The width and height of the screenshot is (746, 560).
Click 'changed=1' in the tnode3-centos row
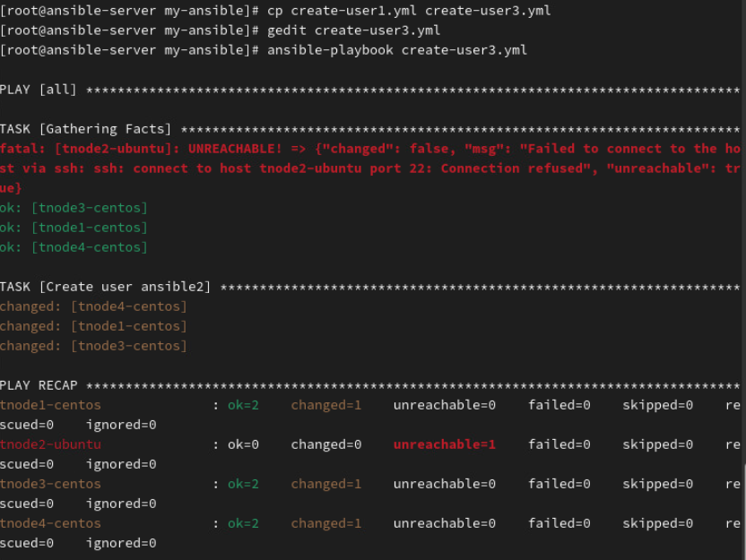325,484
